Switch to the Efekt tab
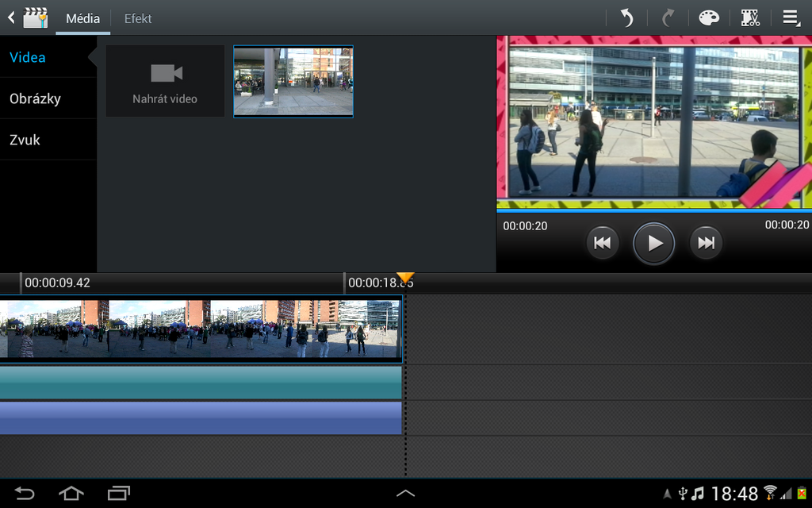This screenshot has height=508, width=812. point(137,17)
